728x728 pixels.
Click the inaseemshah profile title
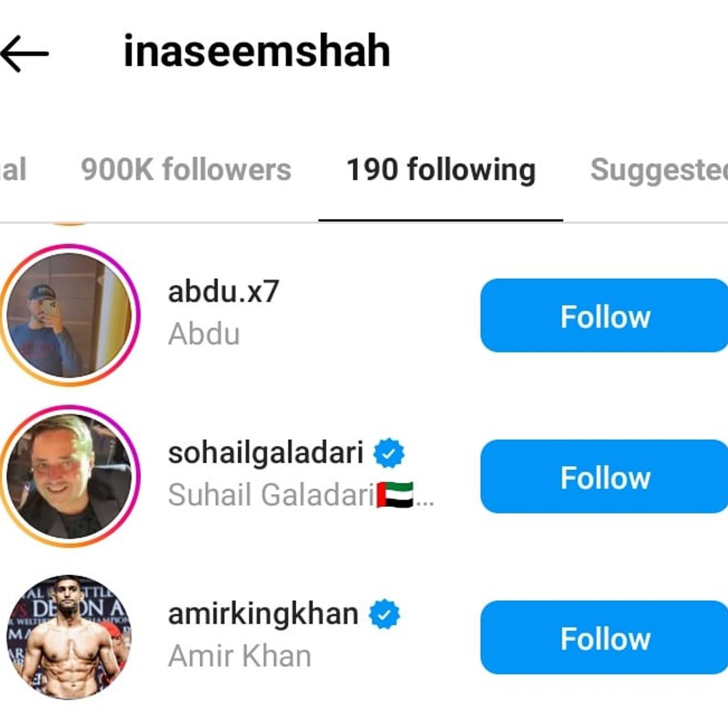pos(257,51)
